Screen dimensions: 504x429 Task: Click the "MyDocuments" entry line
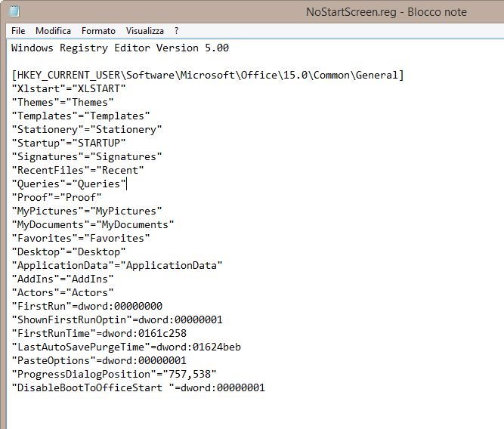pos(93,225)
